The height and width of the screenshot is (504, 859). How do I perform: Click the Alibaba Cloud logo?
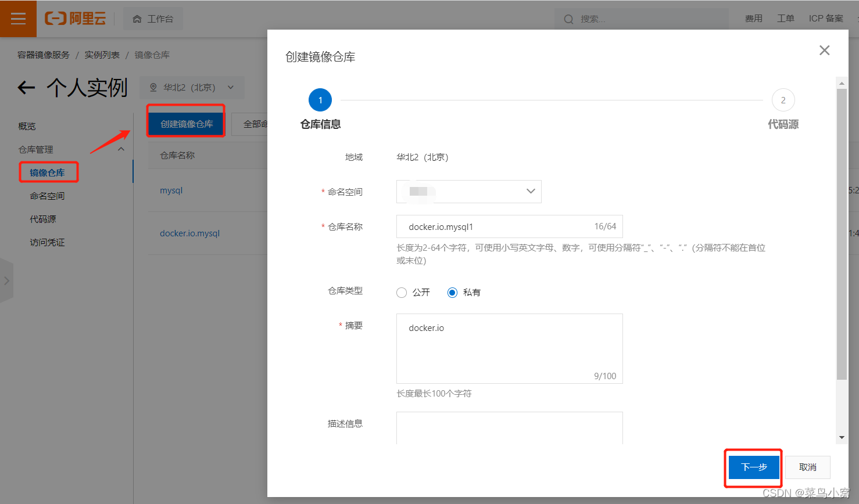point(76,19)
